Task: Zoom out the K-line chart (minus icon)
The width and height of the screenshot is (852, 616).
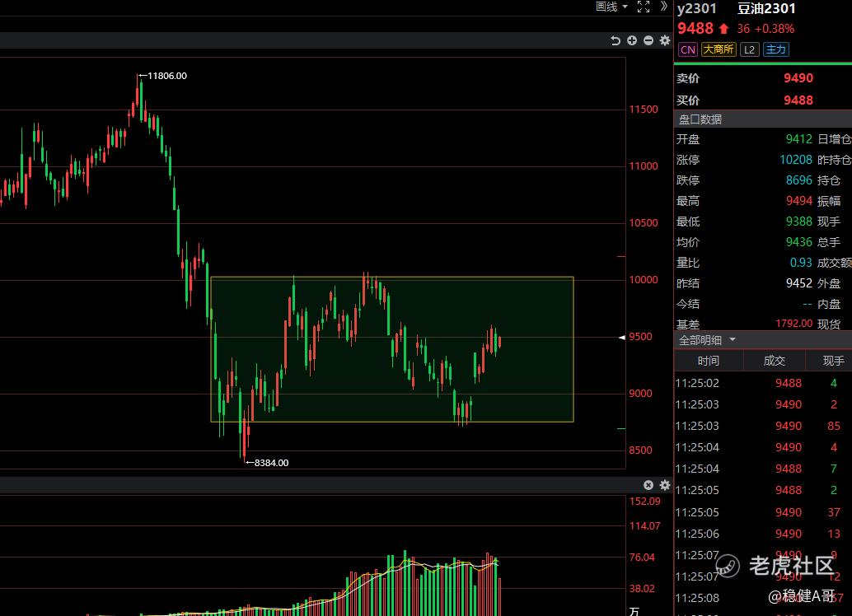Action: pos(648,40)
